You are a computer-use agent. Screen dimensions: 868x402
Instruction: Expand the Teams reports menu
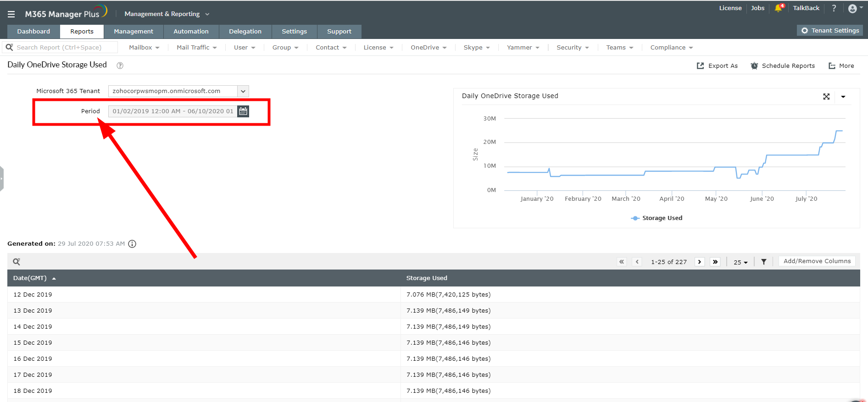pyautogui.click(x=620, y=47)
